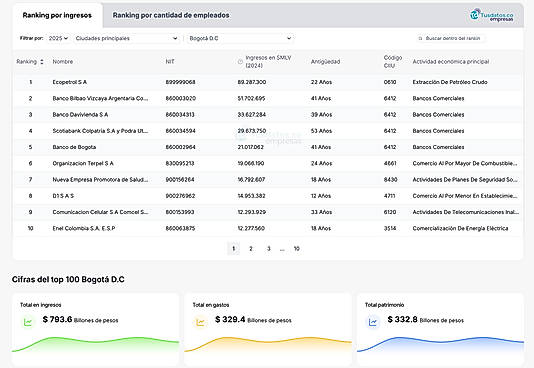This screenshot has width=534, height=368.
Task: Switch to Ranking por cantidad de empleados tab
Action: pyautogui.click(x=171, y=15)
